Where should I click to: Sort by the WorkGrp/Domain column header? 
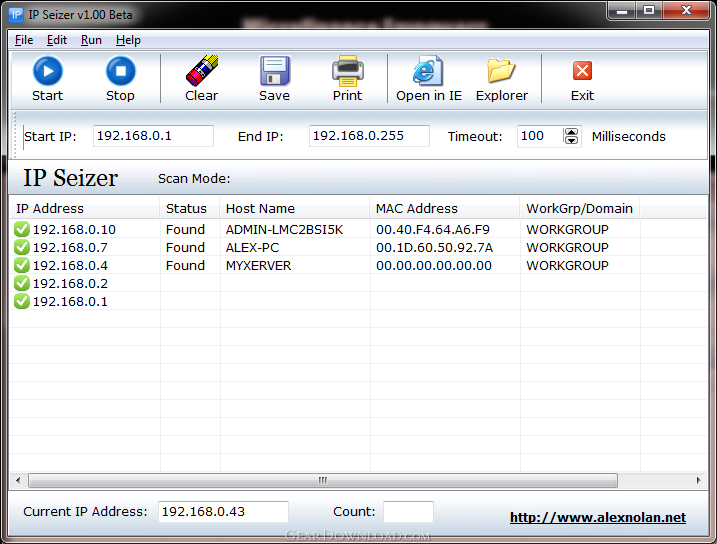pyautogui.click(x=580, y=208)
